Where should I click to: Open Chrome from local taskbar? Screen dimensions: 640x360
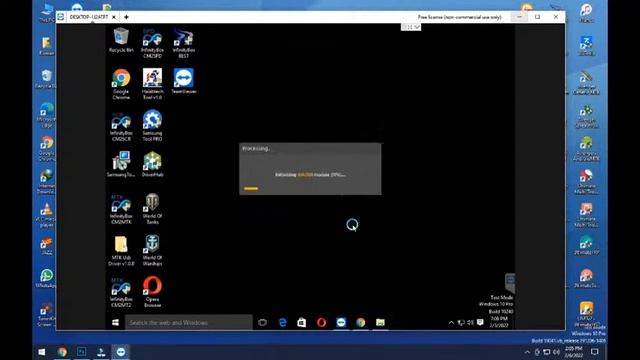[62, 351]
